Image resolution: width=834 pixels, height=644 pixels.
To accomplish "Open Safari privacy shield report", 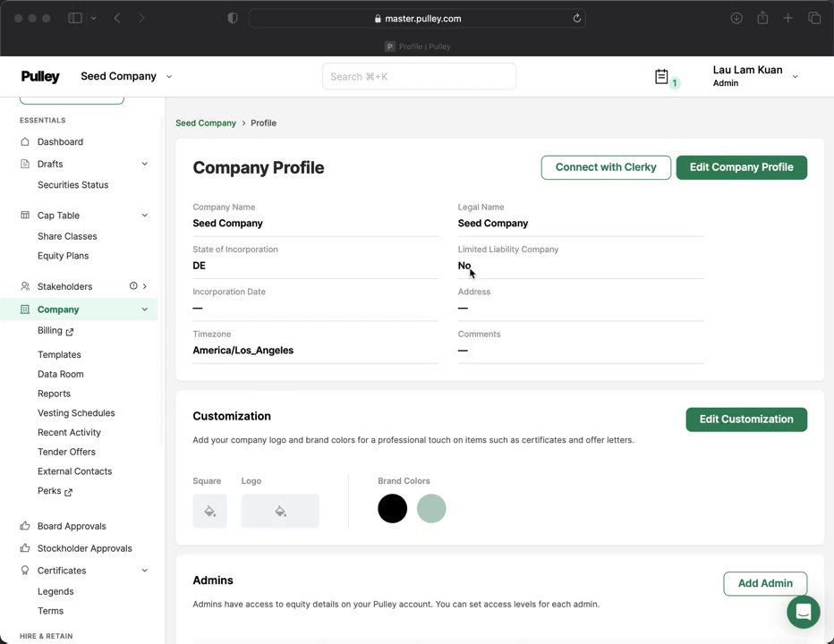I will click(233, 18).
